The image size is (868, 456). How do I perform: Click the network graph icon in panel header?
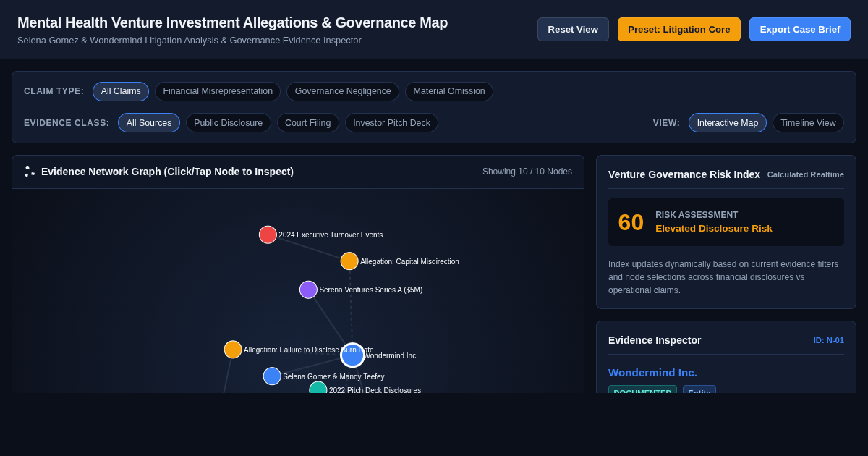pos(30,172)
